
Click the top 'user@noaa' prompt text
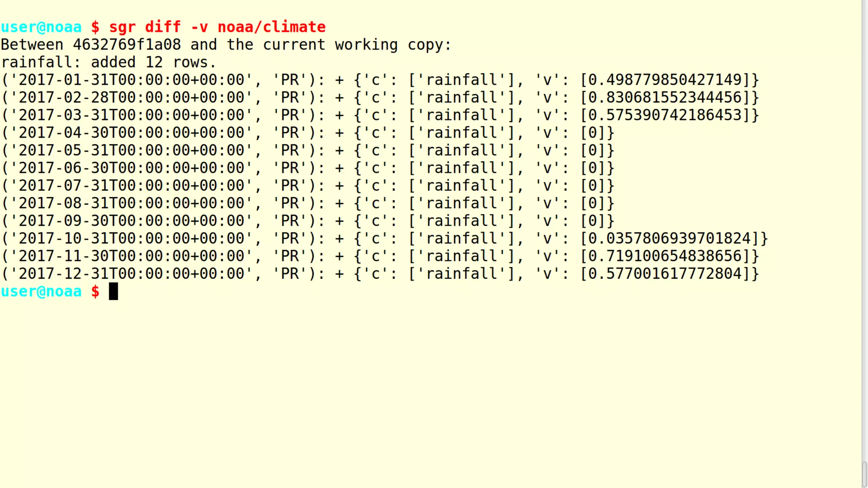click(x=41, y=27)
